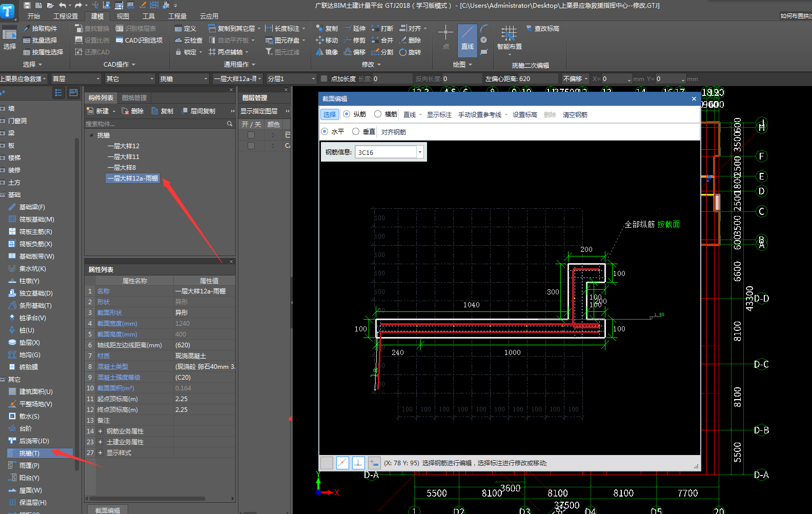Viewport: 812px width, 514px height.
Task: Select the 构件列表 tab
Action: [x=101, y=98]
